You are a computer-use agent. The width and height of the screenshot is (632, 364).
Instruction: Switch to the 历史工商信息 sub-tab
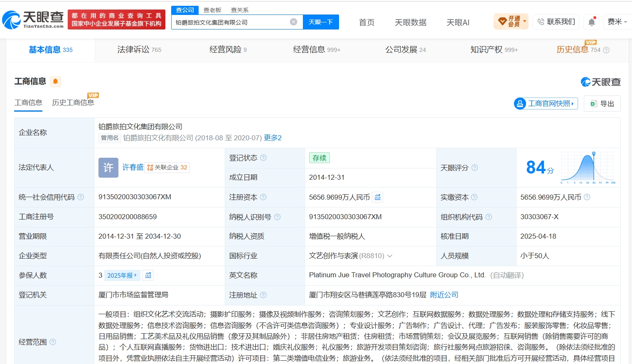pyautogui.click(x=73, y=103)
